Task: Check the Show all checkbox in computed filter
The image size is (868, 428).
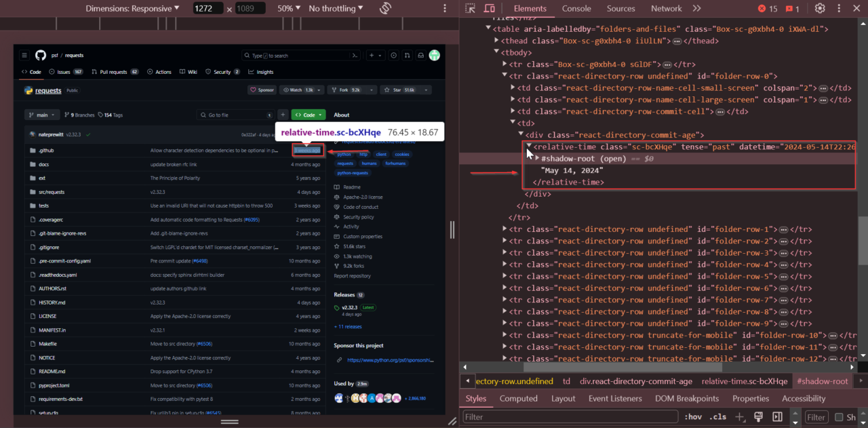Action: 840,417
